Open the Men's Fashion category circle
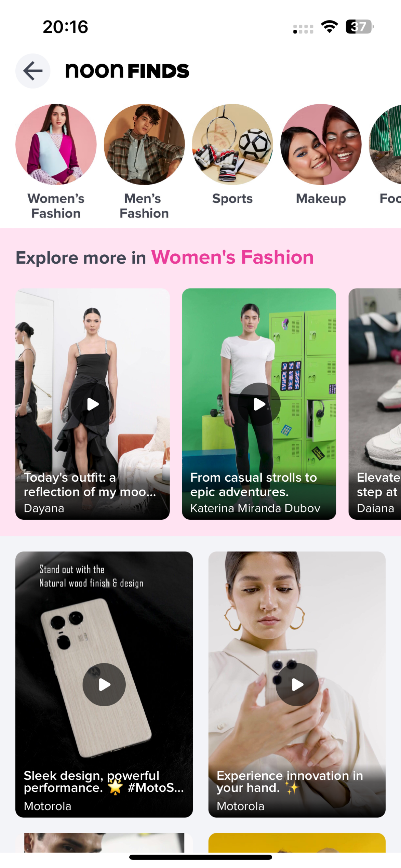Image resolution: width=401 pixels, height=868 pixels. 144,144
